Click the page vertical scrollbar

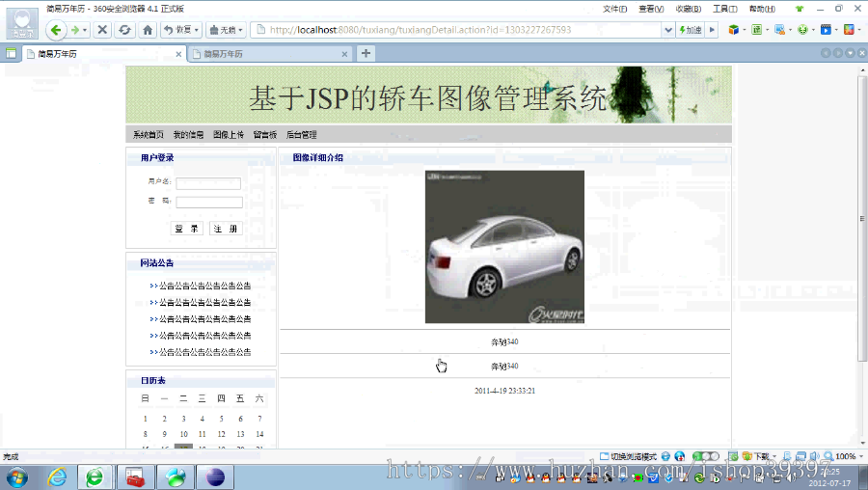862,219
